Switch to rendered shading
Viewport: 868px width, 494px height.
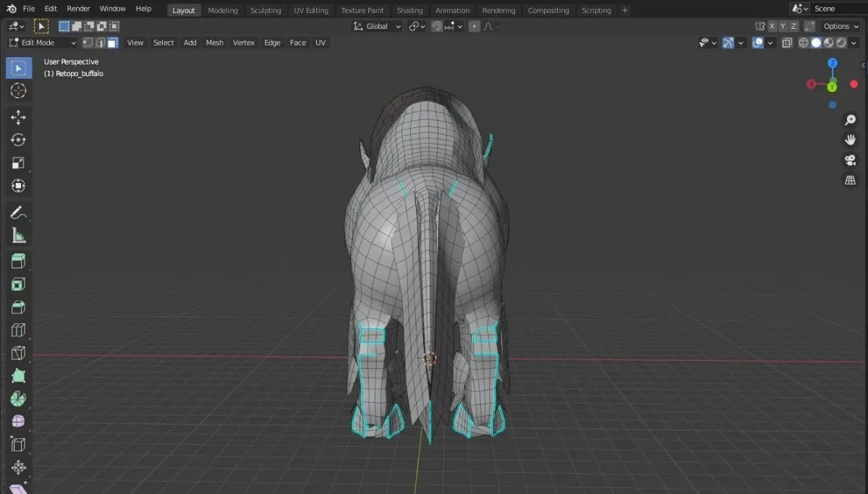[841, 43]
